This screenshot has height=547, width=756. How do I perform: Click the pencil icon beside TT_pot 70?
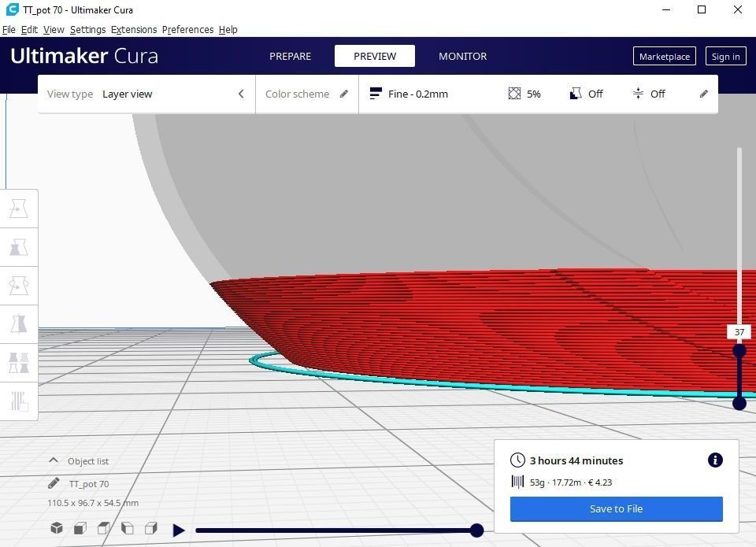(54, 483)
